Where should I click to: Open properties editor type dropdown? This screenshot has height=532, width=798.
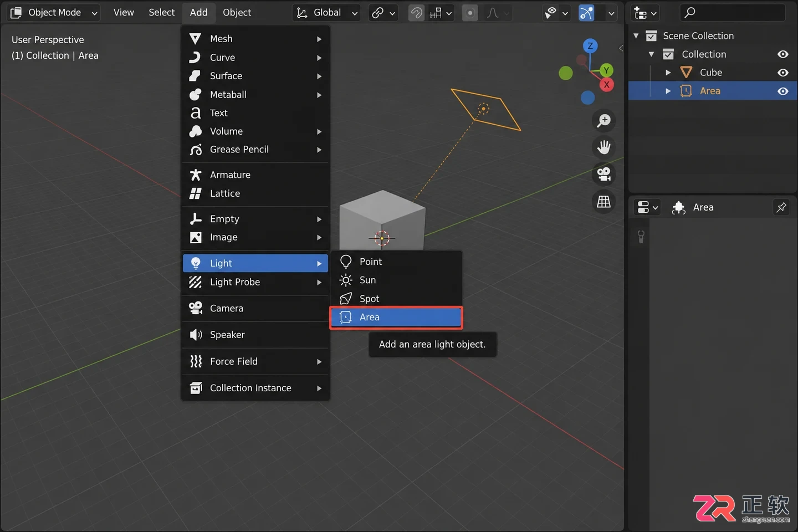(647, 207)
